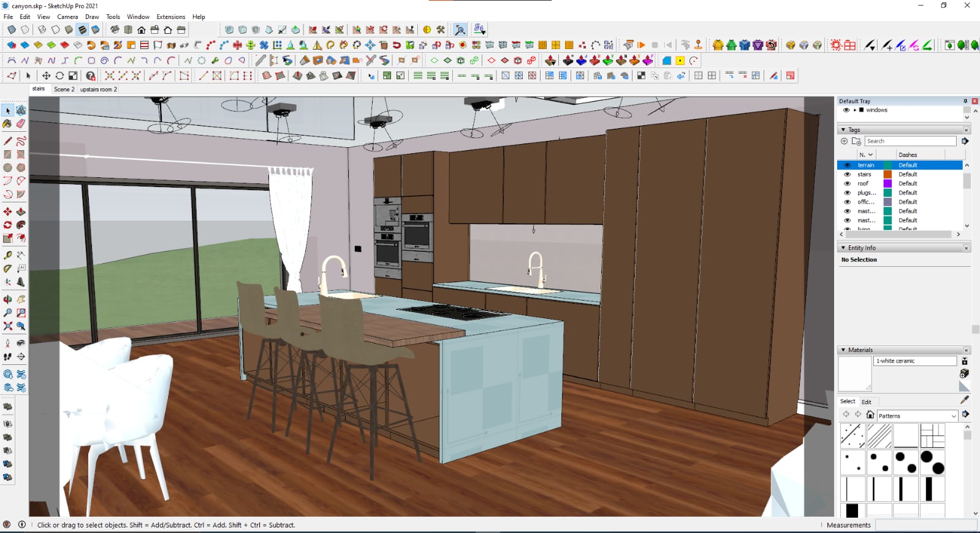Viewport: 980px width, 533px height.
Task: Pick the material eyedropper sample tool
Action: tap(964, 400)
